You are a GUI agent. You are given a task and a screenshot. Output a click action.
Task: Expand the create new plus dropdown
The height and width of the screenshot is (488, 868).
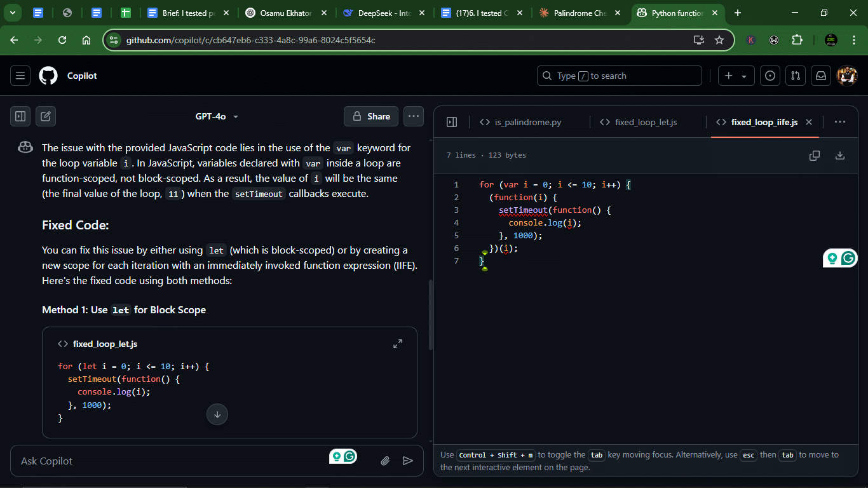736,76
